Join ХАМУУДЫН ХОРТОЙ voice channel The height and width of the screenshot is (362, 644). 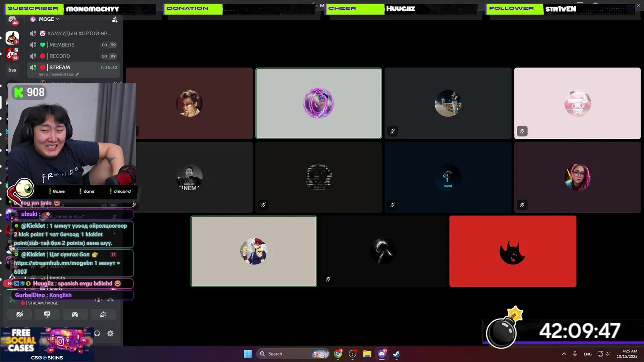(x=73, y=33)
